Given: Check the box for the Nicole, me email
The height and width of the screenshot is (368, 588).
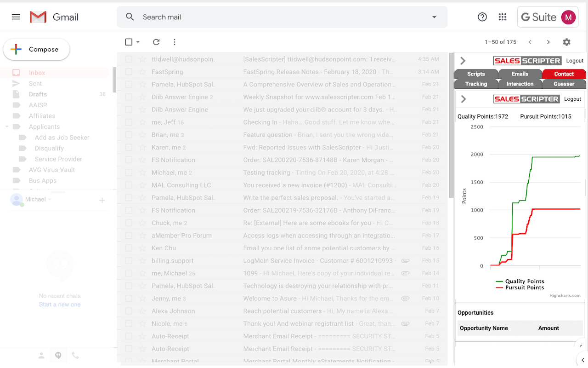Looking at the screenshot, I should [x=129, y=323].
